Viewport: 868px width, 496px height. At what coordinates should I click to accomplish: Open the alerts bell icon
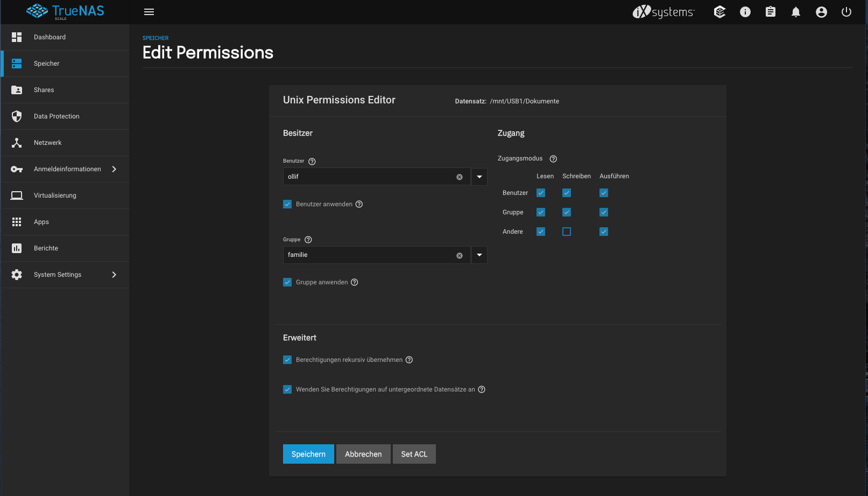coord(796,12)
